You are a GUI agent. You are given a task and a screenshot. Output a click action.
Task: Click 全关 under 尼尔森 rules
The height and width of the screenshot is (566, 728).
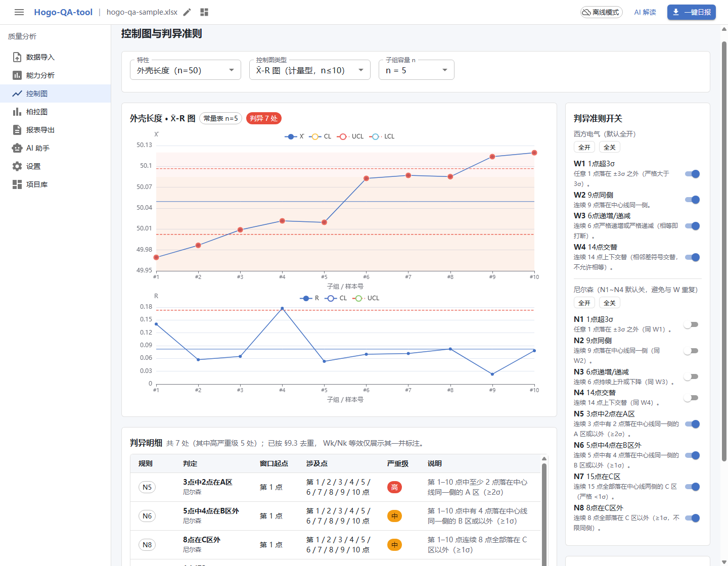click(x=610, y=303)
